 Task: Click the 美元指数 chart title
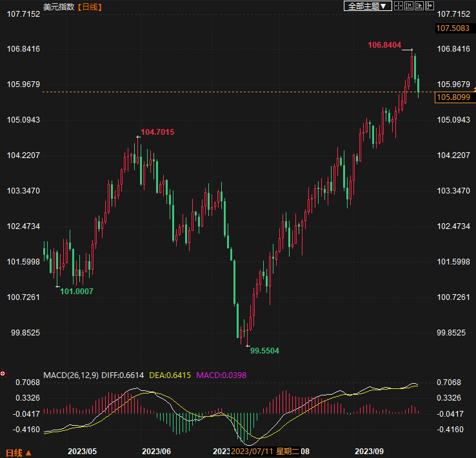59,7
